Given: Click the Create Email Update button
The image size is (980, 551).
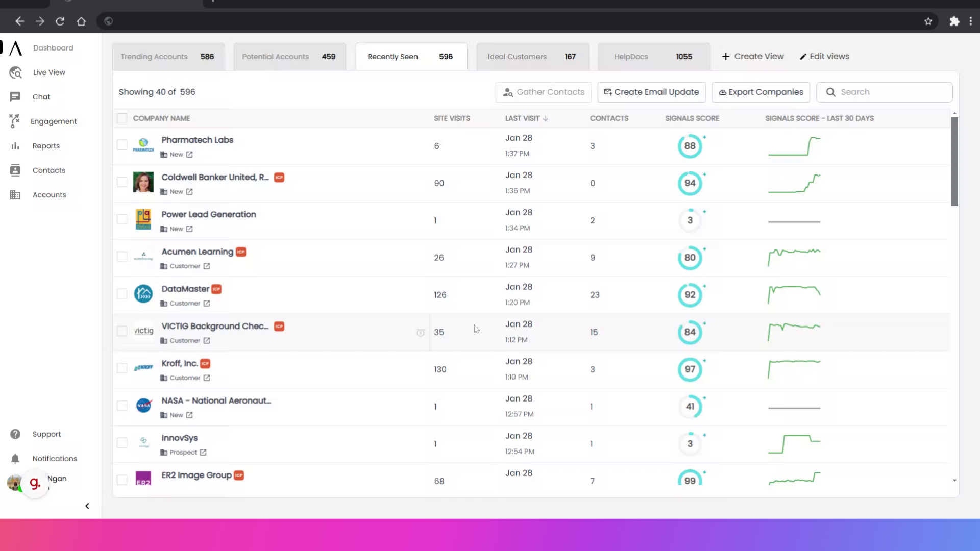Looking at the screenshot, I should click(x=652, y=92).
